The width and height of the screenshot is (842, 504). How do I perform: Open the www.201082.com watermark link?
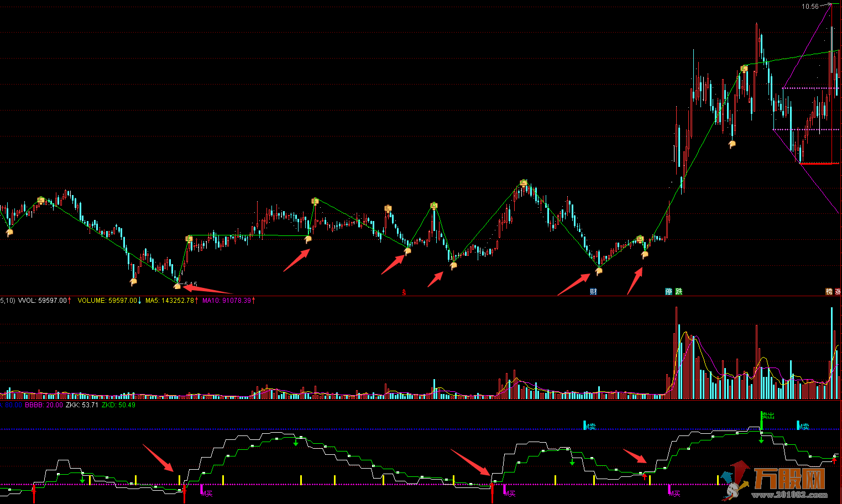[789, 495]
